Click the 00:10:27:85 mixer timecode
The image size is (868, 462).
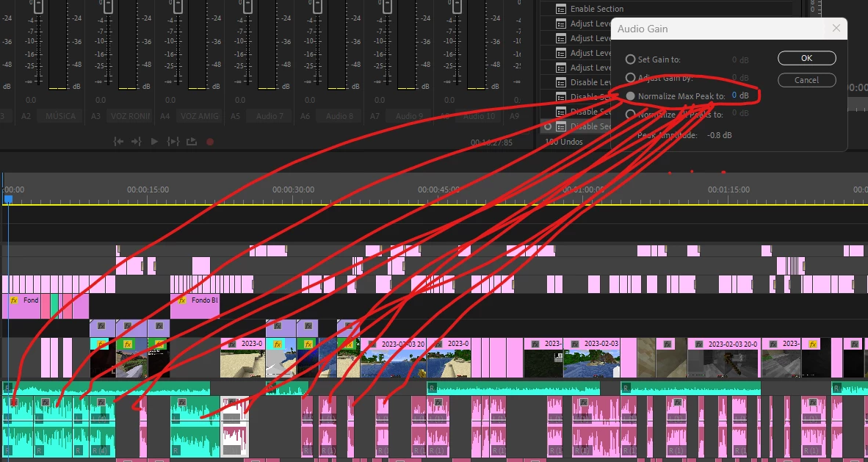tap(491, 142)
